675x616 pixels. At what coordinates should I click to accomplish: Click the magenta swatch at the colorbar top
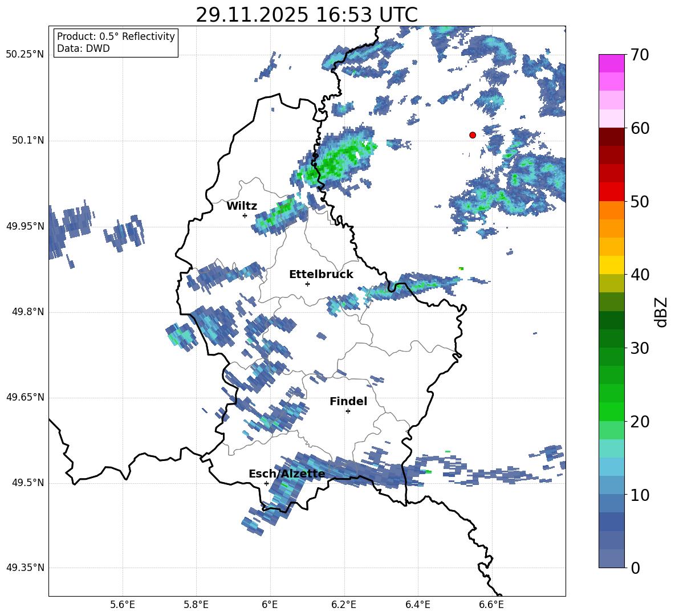[612, 63]
